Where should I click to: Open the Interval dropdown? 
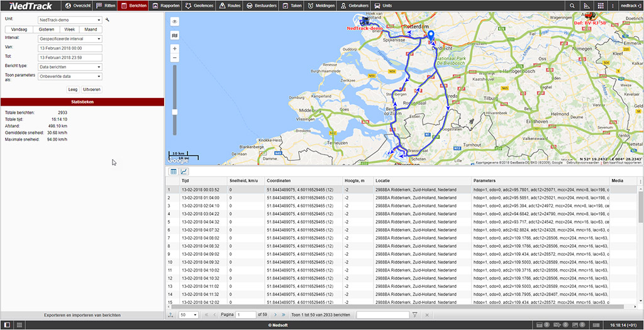(x=70, y=39)
